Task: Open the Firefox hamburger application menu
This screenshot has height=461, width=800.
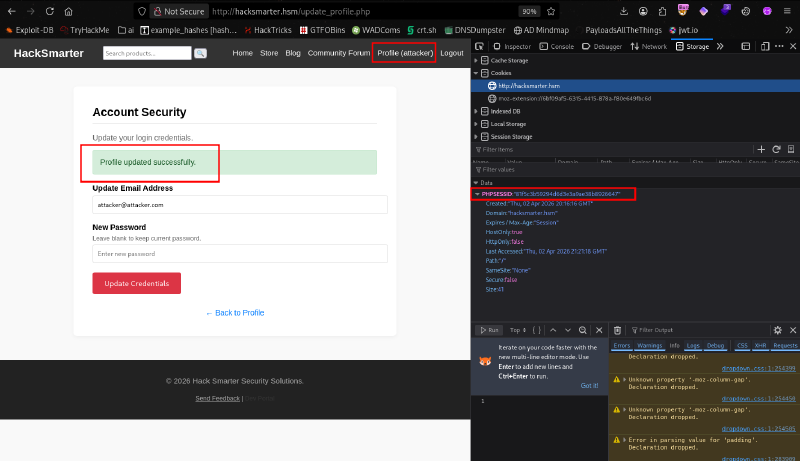Action: pos(787,11)
